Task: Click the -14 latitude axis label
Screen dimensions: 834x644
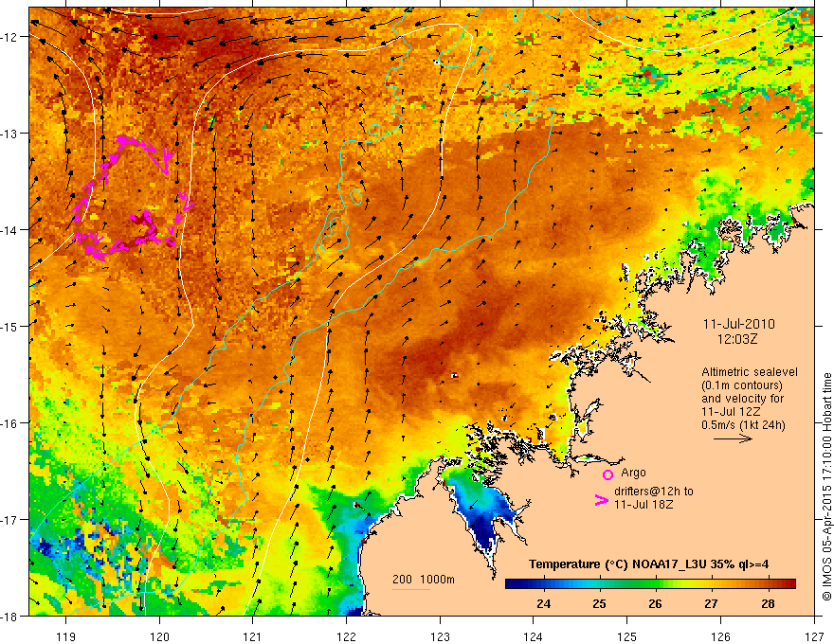Action: click(x=9, y=229)
